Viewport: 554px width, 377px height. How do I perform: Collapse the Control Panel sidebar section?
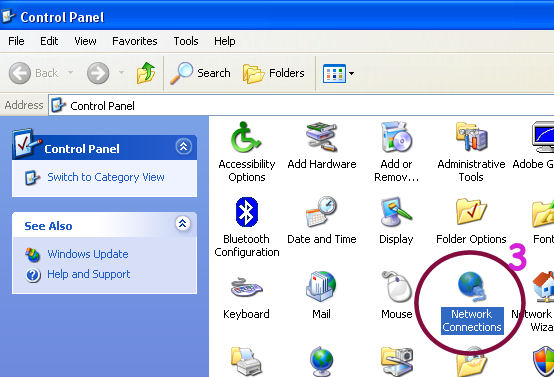(x=184, y=146)
